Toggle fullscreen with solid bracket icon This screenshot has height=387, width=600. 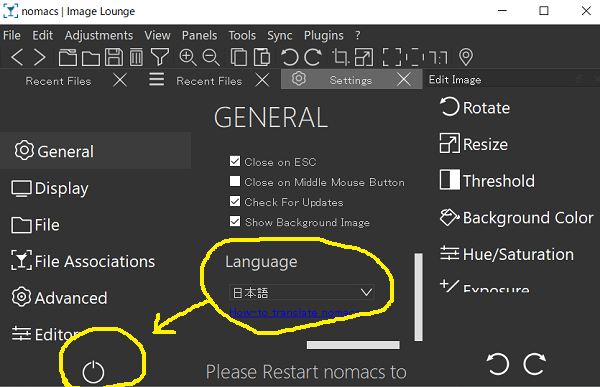392,57
